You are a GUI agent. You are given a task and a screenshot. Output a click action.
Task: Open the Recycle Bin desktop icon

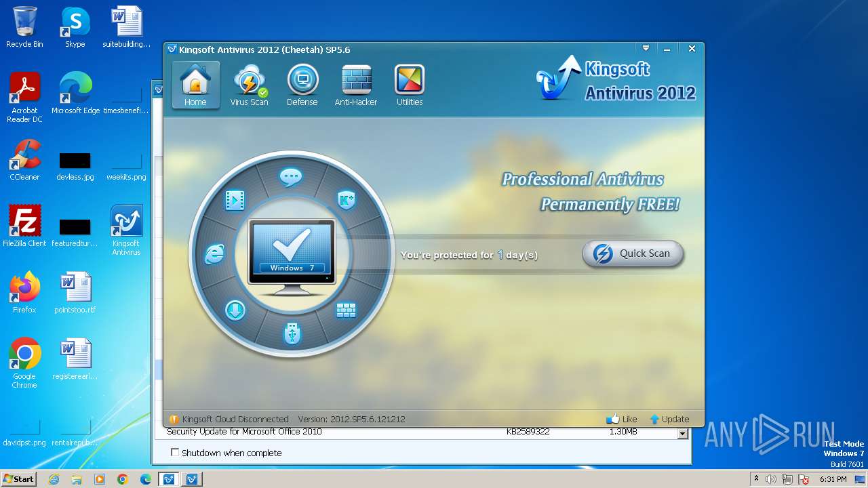pos(24,27)
